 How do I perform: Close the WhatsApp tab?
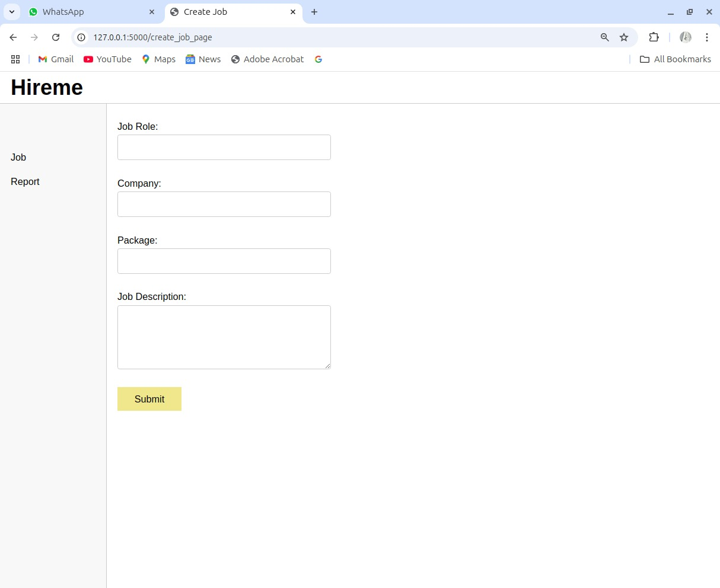pyautogui.click(x=152, y=12)
